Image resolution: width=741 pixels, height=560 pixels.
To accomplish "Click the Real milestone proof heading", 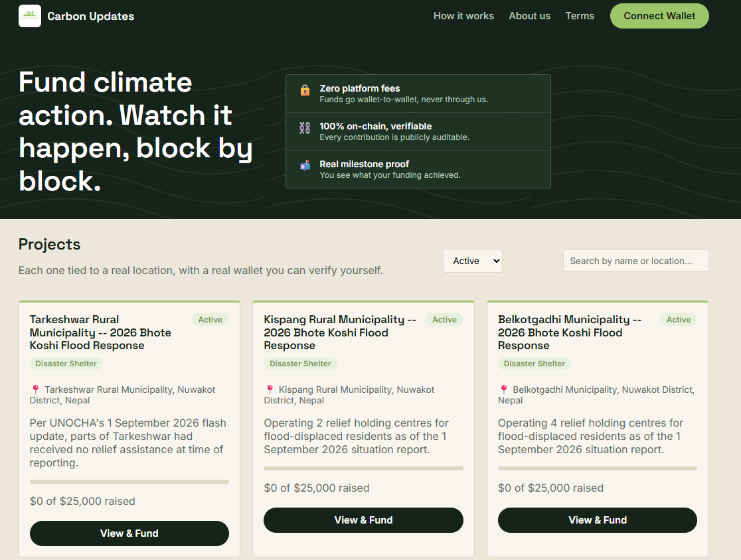I will 365,164.
